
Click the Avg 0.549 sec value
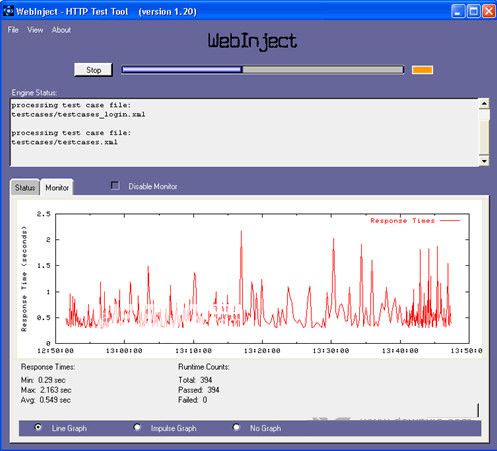(46, 400)
